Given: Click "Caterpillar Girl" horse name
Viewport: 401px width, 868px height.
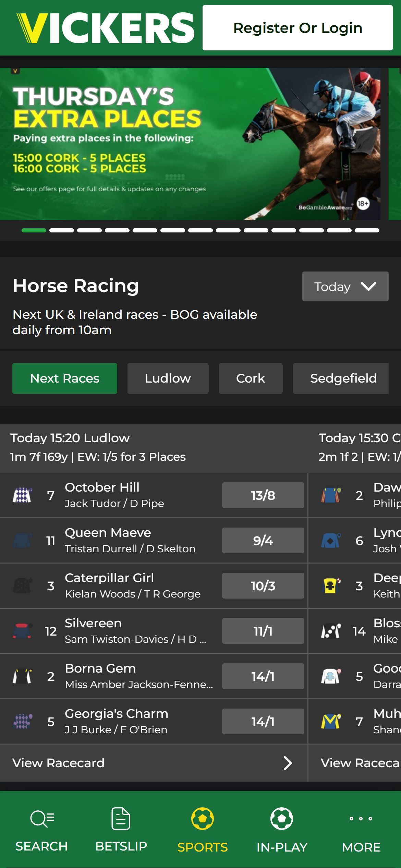Looking at the screenshot, I should coord(109,578).
